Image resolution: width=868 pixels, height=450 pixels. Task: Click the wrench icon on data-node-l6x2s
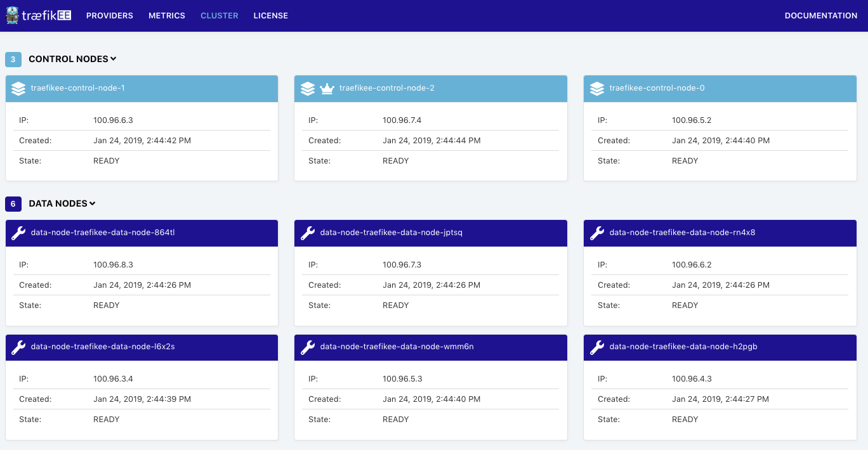(x=18, y=347)
